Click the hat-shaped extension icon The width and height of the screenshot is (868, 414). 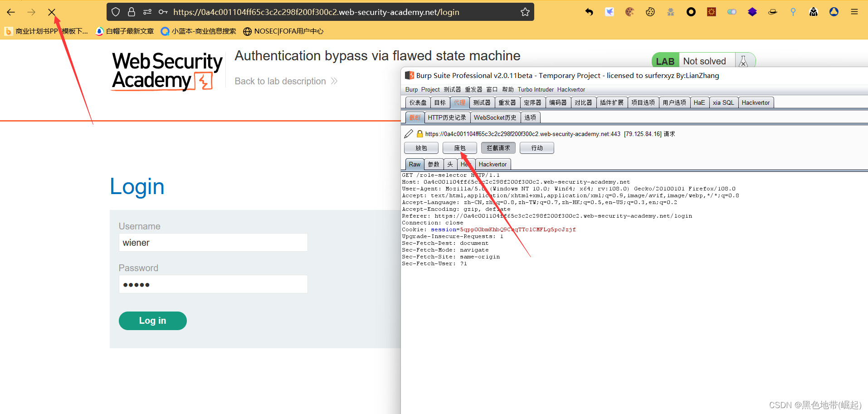(x=773, y=12)
